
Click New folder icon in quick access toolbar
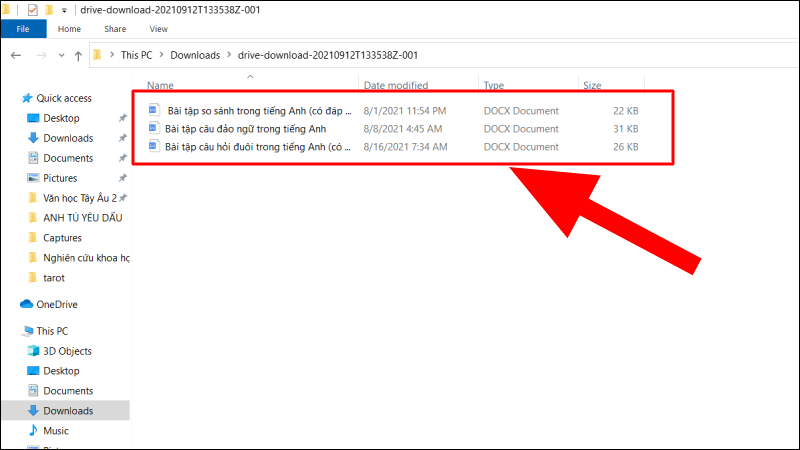click(x=49, y=10)
